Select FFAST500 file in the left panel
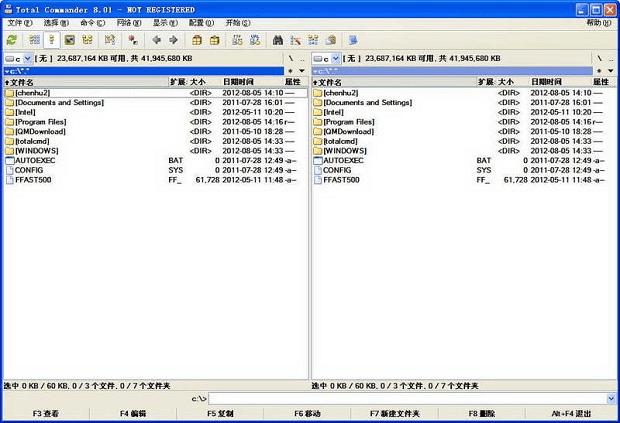The height and width of the screenshot is (423, 620). coord(156,180)
